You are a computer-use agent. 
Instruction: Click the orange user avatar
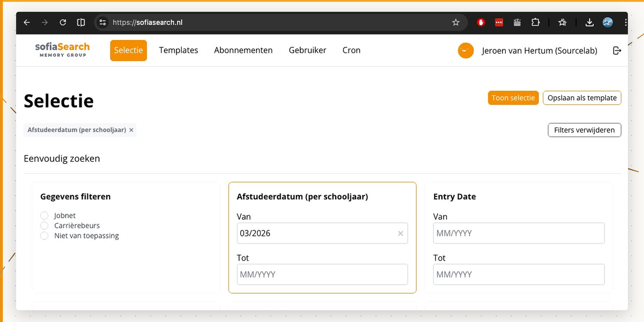tap(466, 51)
